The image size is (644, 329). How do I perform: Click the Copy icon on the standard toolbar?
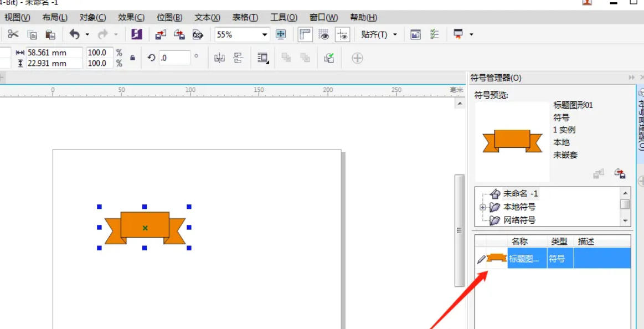32,34
